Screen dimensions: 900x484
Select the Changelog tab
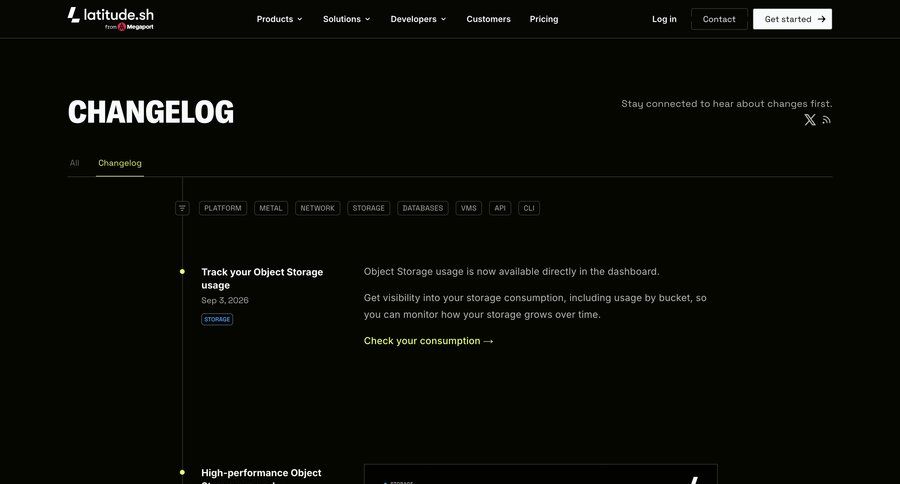[119, 163]
